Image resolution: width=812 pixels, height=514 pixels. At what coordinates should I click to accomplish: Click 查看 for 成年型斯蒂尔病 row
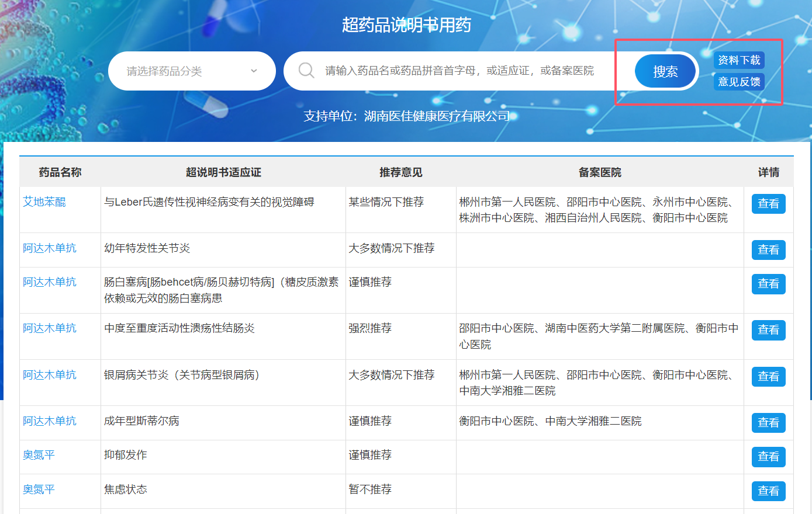click(x=768, y=423)
